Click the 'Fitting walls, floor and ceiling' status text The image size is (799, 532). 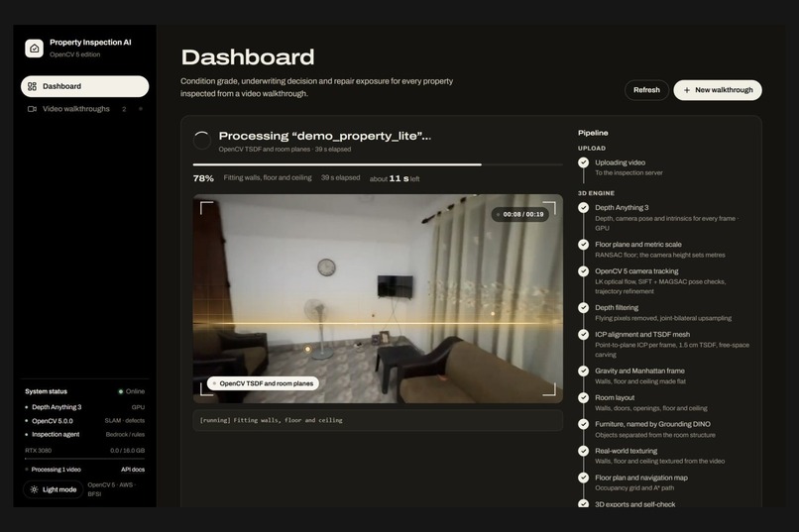coord(268,177)
